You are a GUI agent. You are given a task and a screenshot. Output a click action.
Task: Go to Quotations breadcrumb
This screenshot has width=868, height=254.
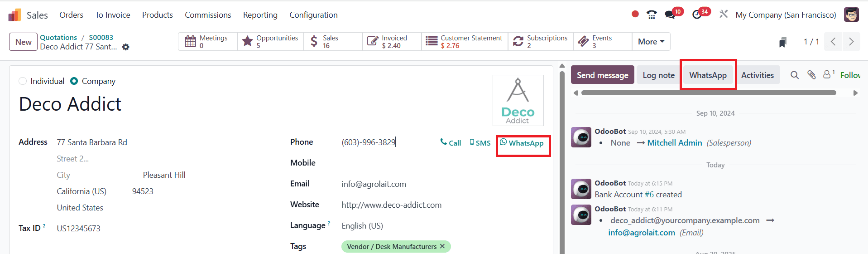[x=58, y=37]
